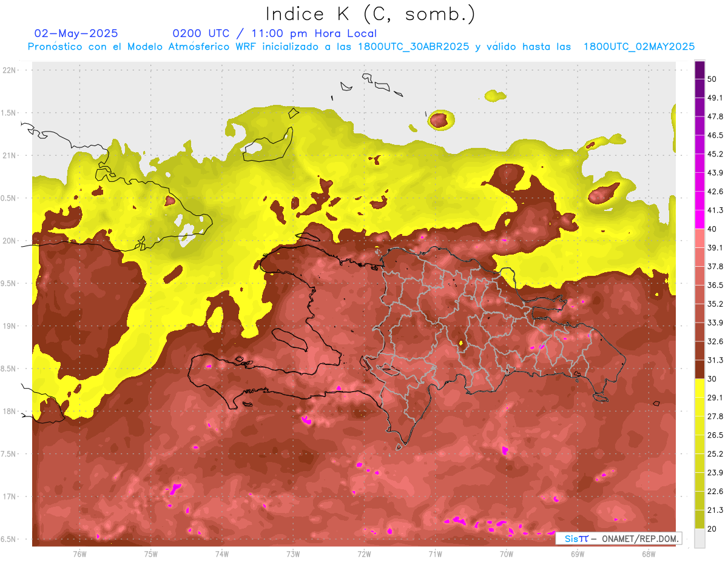This screenshot has width=728, height=562.
Task: Click legend value "42.6"
Action: (715, 192)
